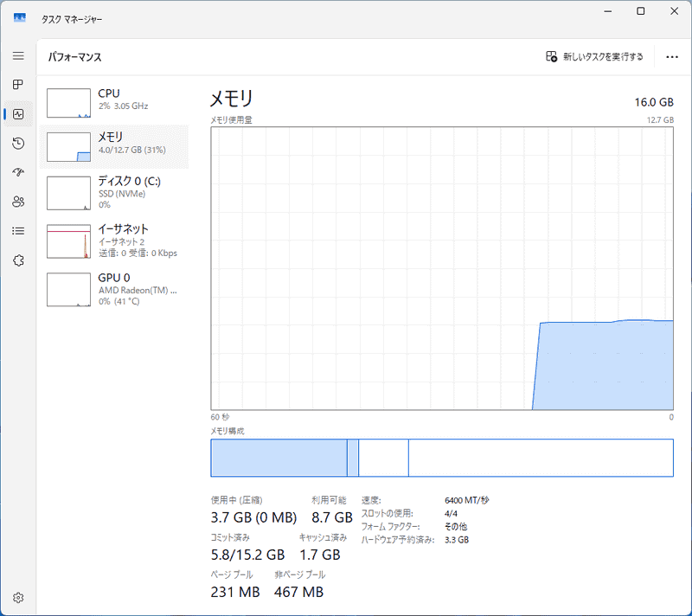
Task: Open the App history view
Action: (17, 143)
